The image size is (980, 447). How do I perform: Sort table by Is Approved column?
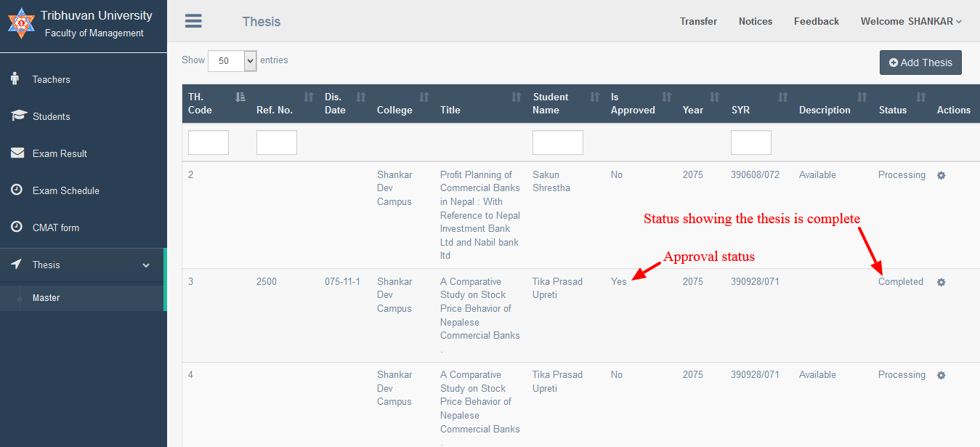638,103
